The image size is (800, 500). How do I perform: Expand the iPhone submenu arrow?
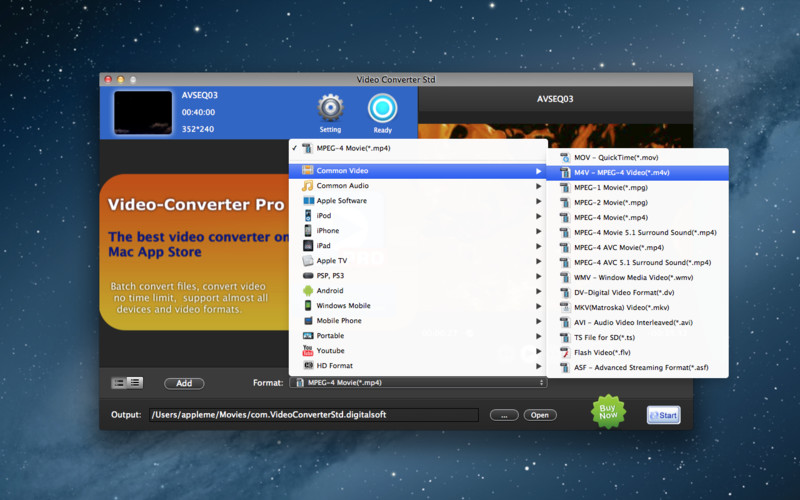(538, 231)
